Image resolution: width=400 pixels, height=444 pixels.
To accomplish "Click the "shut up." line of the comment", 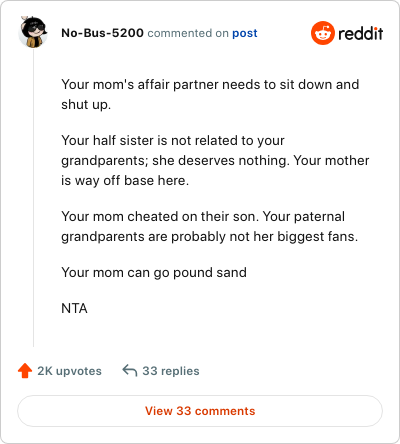I will coord(86,105).
